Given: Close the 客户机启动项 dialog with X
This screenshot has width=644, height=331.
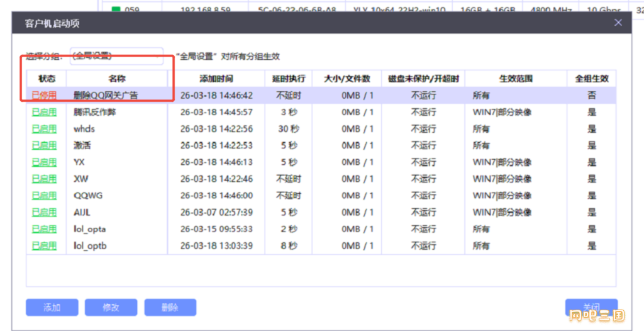Looking at the screenshot, I should [x=618, y=23].
